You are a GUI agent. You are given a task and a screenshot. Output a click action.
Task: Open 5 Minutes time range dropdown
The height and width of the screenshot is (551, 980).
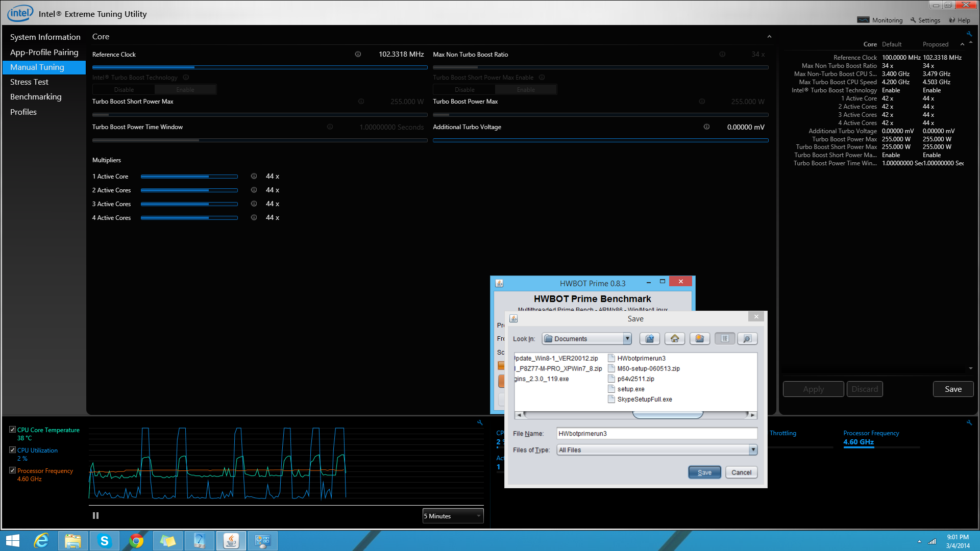[x=453, y=516]
